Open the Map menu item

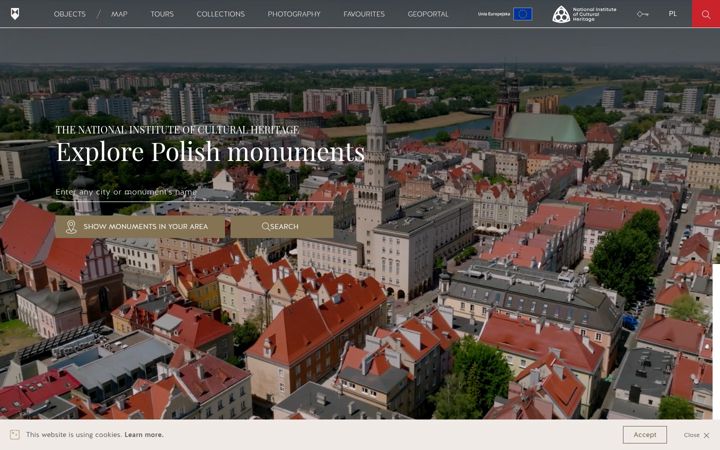119,14
